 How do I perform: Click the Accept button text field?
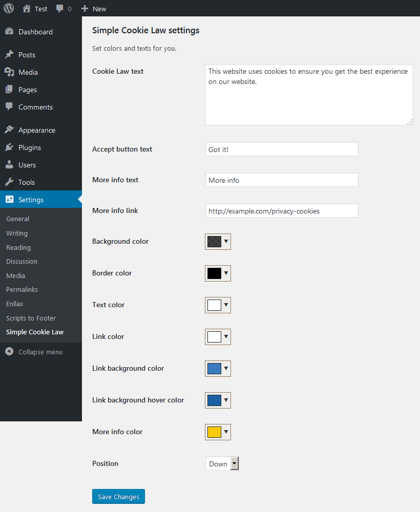(282, 149)
